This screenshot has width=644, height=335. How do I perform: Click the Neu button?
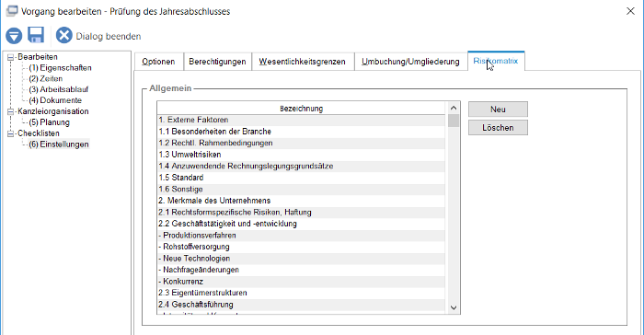[499, 110]
